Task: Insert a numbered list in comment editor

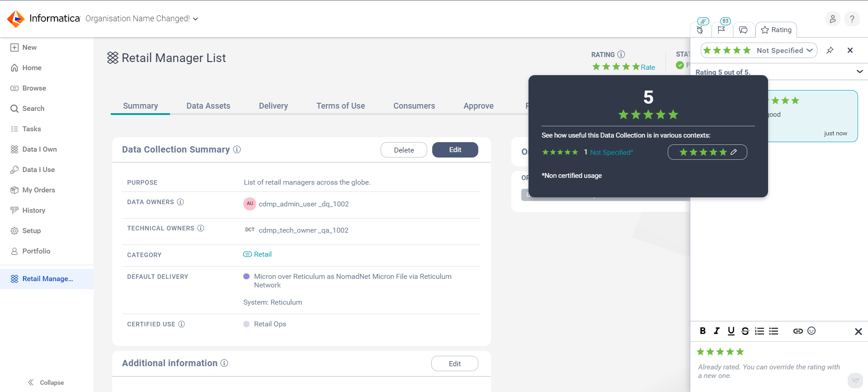Action: click(x=759, y=331)
